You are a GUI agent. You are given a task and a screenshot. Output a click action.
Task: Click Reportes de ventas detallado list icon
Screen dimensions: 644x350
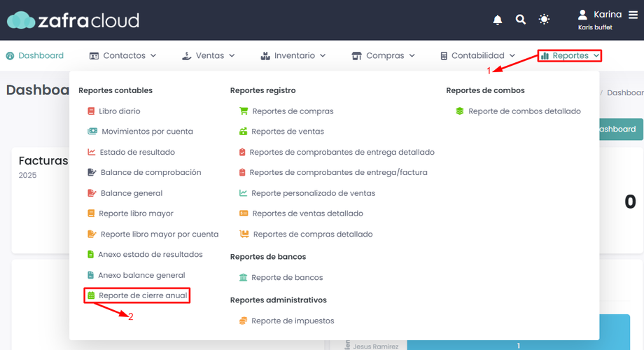[244, 213]
